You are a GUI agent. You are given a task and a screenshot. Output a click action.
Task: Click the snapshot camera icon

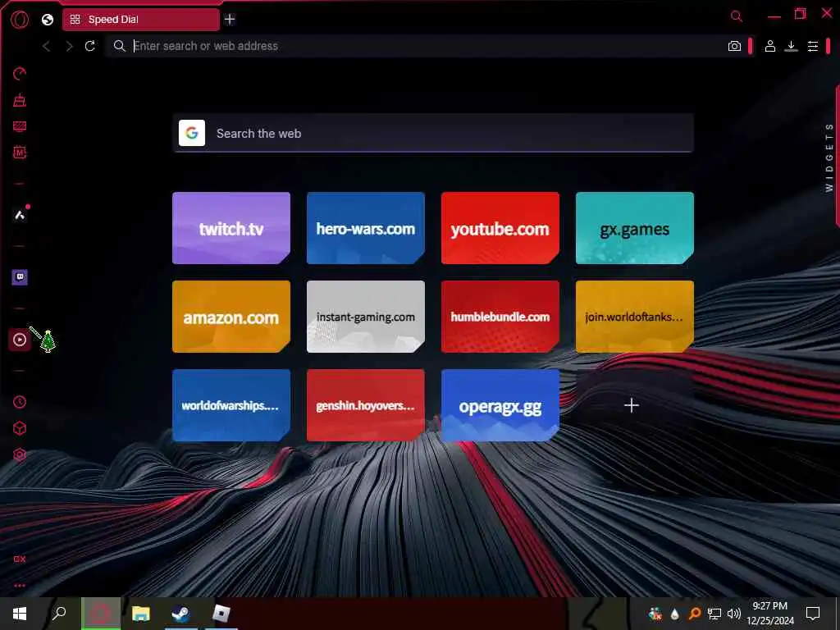(734, 46)
